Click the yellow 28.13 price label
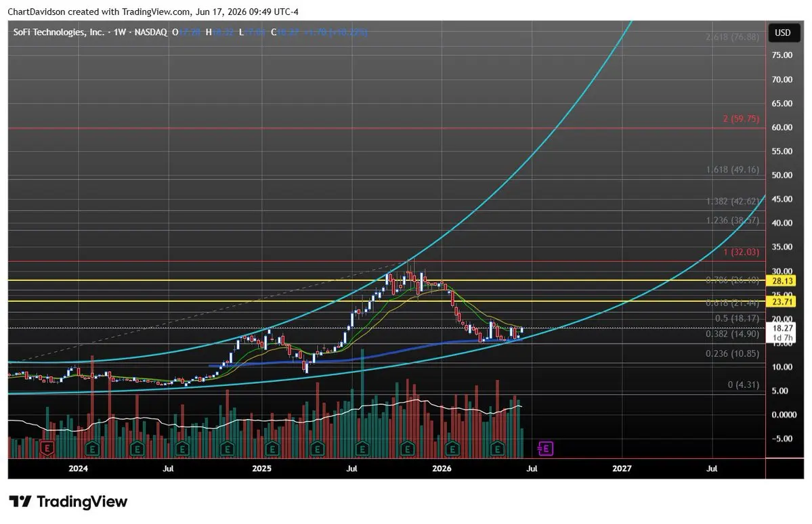812x524 pixels. pos(782,281)
